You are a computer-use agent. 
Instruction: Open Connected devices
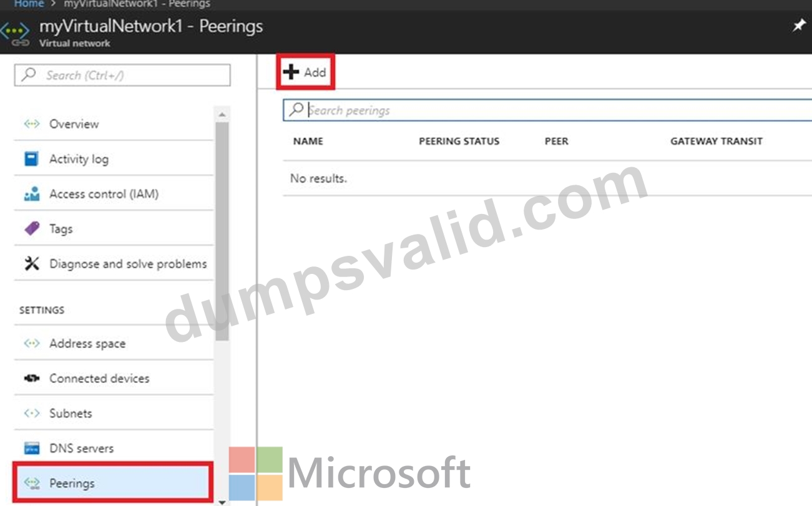(114, 378)
